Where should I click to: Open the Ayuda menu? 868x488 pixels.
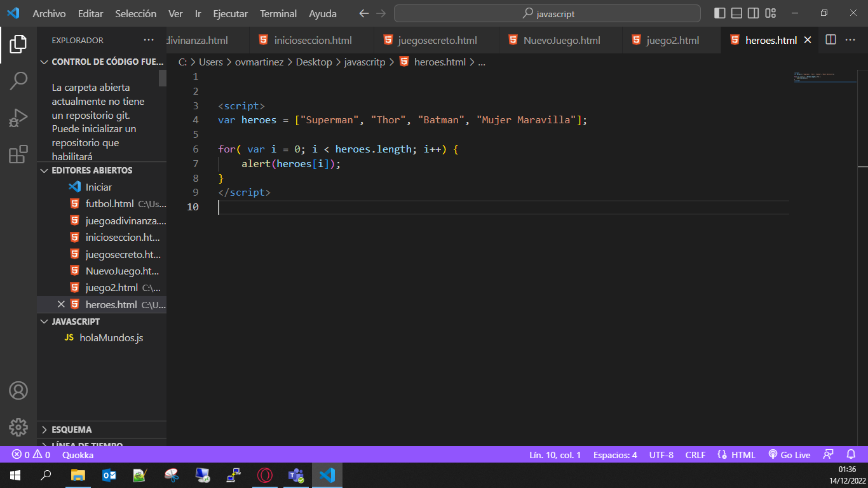323,13
